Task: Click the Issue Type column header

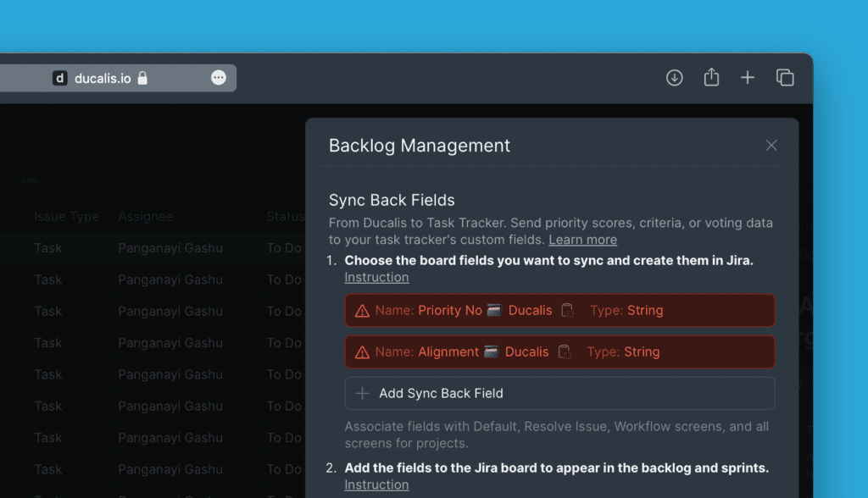Action: pyautogui.click(x=66, y=216)
